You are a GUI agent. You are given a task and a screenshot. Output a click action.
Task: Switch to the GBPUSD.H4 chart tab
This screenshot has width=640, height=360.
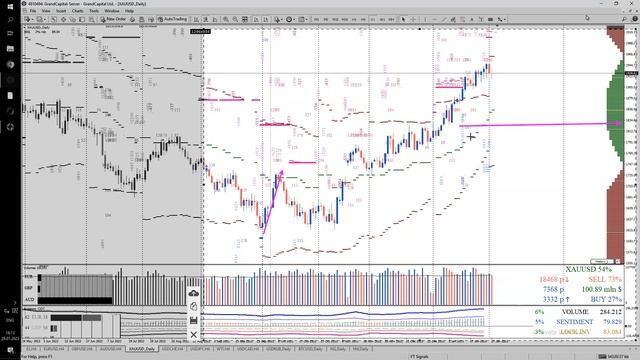click(x=82, y=349)
